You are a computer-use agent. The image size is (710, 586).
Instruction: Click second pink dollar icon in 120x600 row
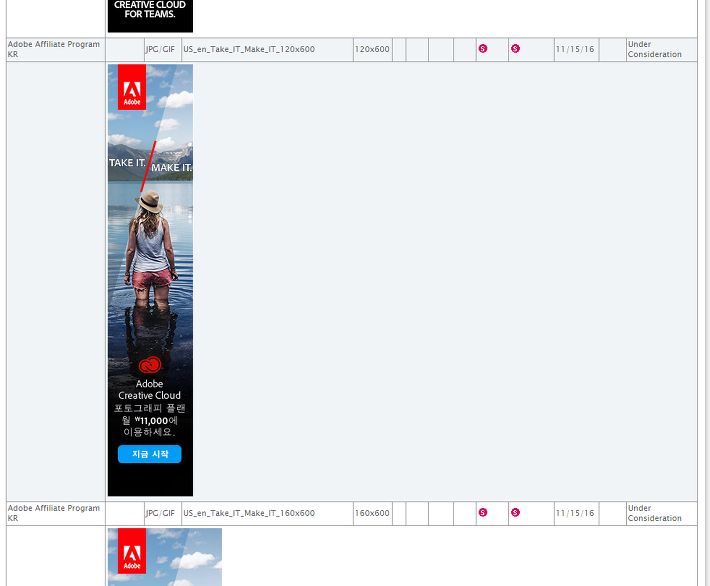point(515,48)
